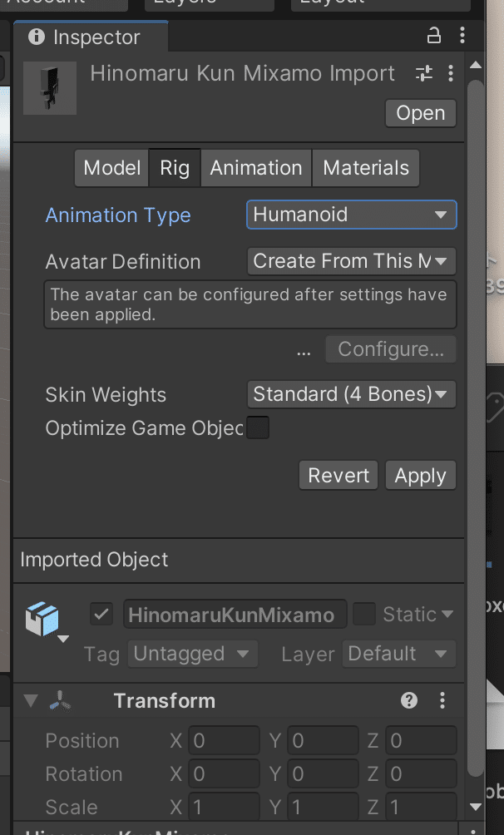504x835 pixels.
Task: Open Inspector tab kebab menu
Action: coord(462,36)
